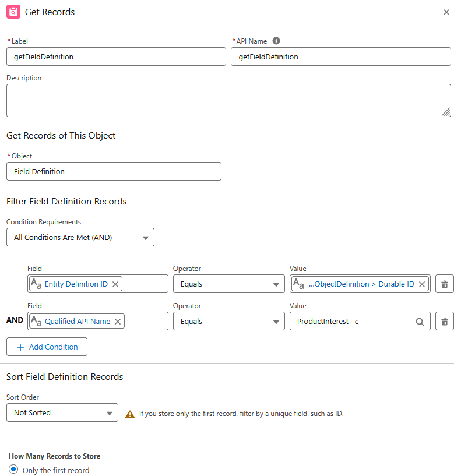The width and height of the screenshot is (454, 476).
Task: Remove the Qualified API Name field pill
Action: tap(118, 322)
